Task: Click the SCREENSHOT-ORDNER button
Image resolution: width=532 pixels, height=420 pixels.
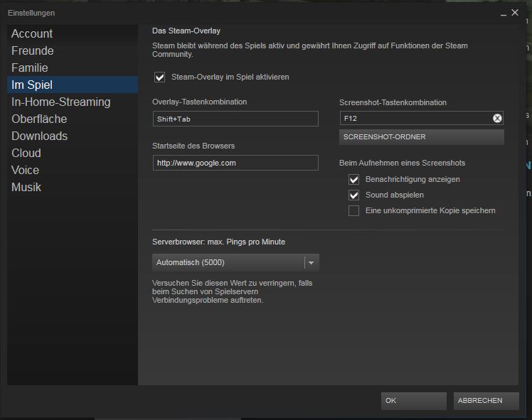Action: (x=421, y=137)
